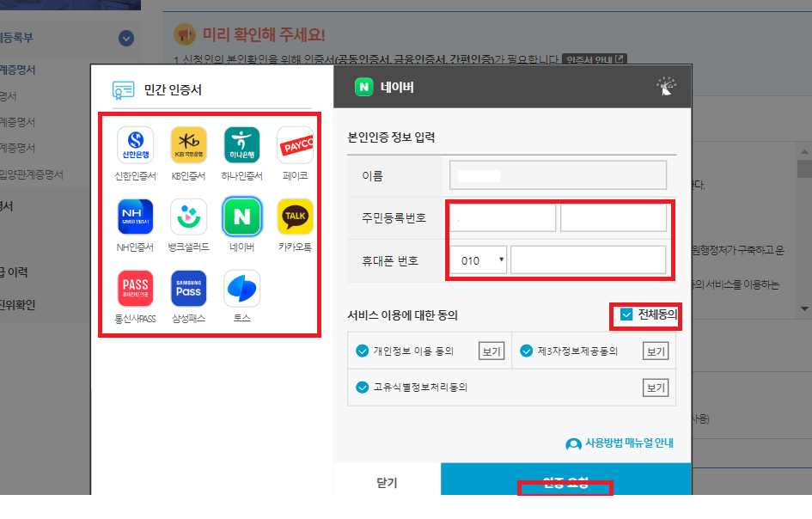
Task: Click the second 주민등록번호 input field
Action: [614, 217]
